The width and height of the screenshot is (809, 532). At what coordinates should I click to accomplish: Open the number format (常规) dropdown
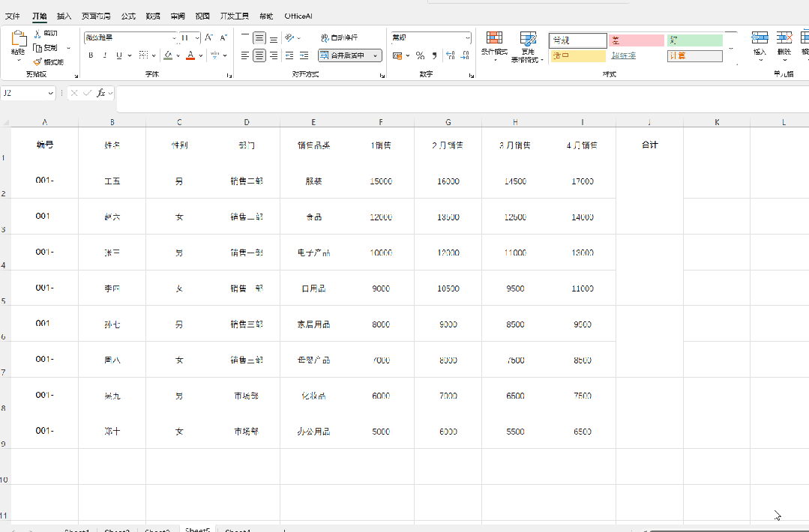point(467,37)
